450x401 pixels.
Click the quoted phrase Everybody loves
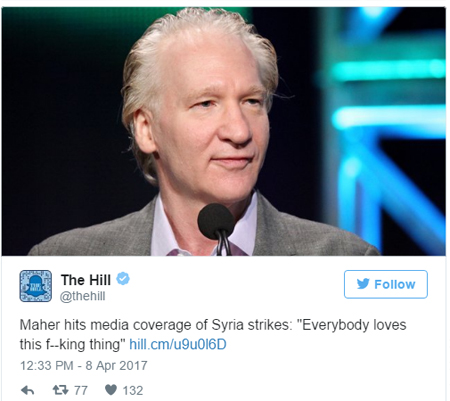[354, 325]
